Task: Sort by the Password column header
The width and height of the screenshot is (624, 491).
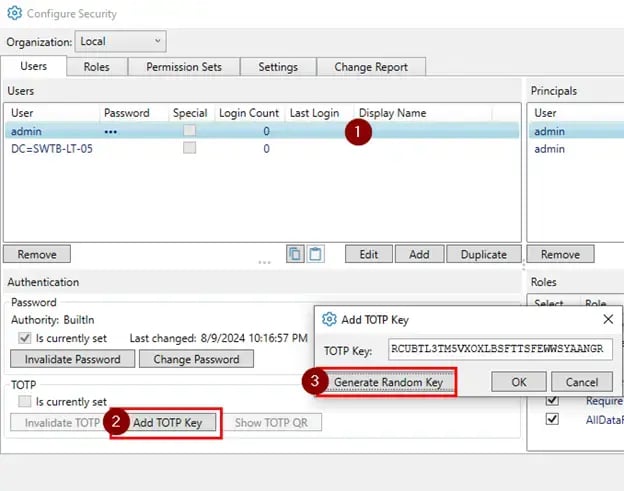Action: pos(133,113)
